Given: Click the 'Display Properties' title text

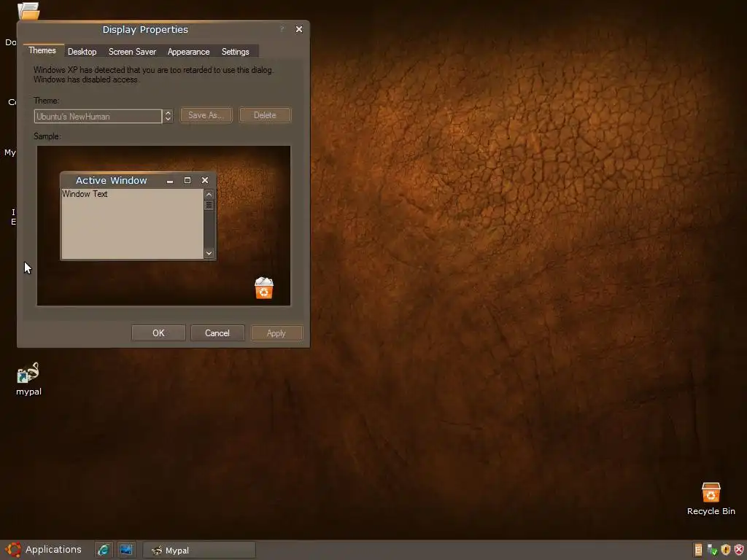Looking at the screenshot, I should point(145,29).
